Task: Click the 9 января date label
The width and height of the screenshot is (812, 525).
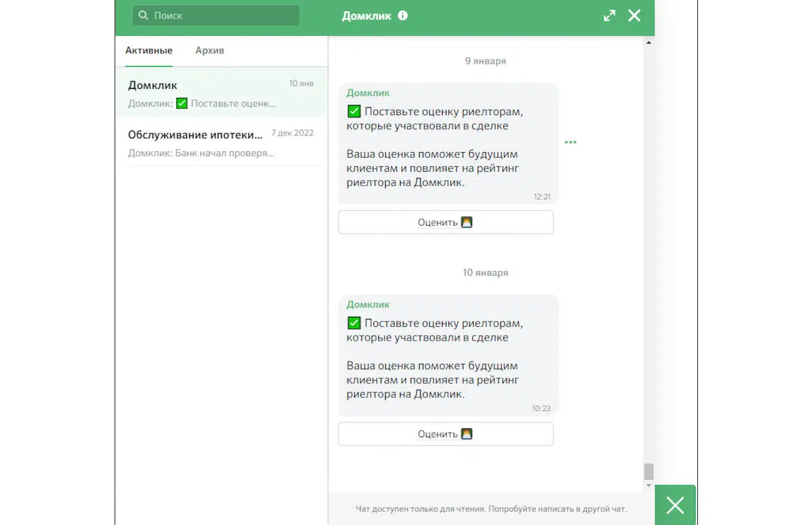Action: [x=485, y=61]
